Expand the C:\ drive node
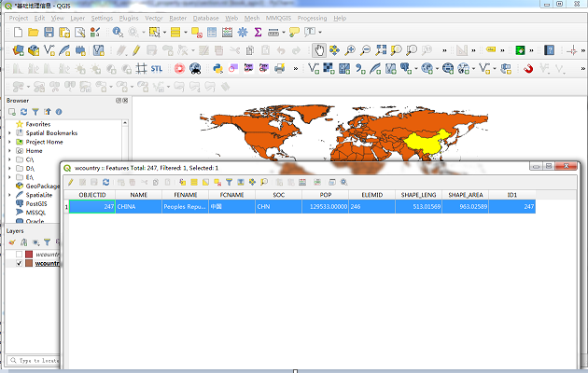Viewport: 588px width, 373px height. [x=9, y=159]
